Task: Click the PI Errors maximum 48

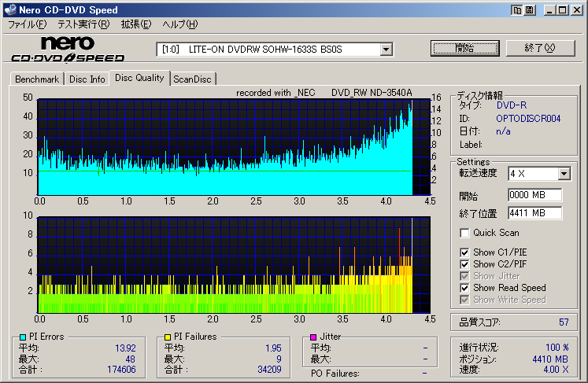Action: tap(130, 359)
